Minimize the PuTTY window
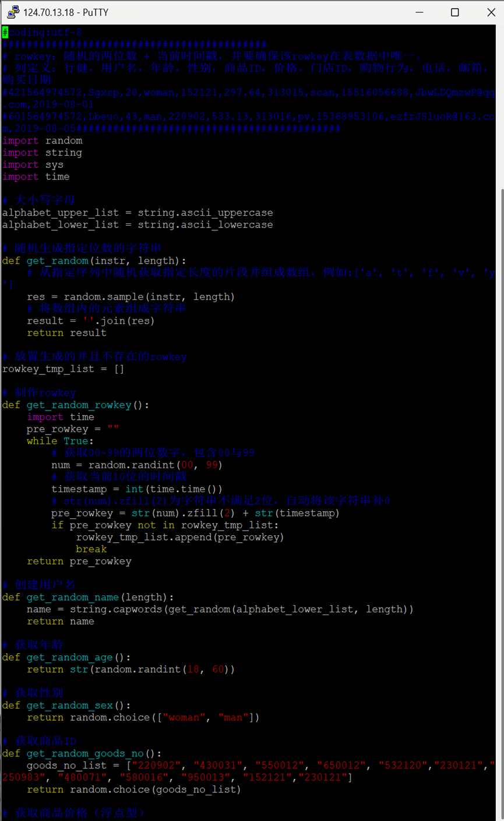This screenshot has width=504, height=821. [418, 12]
